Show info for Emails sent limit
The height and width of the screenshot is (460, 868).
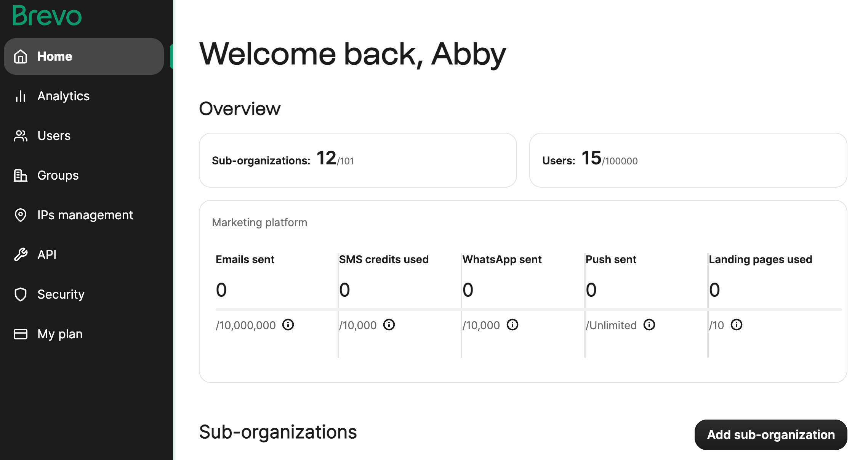pyautogui.click(x=288, y=325)
